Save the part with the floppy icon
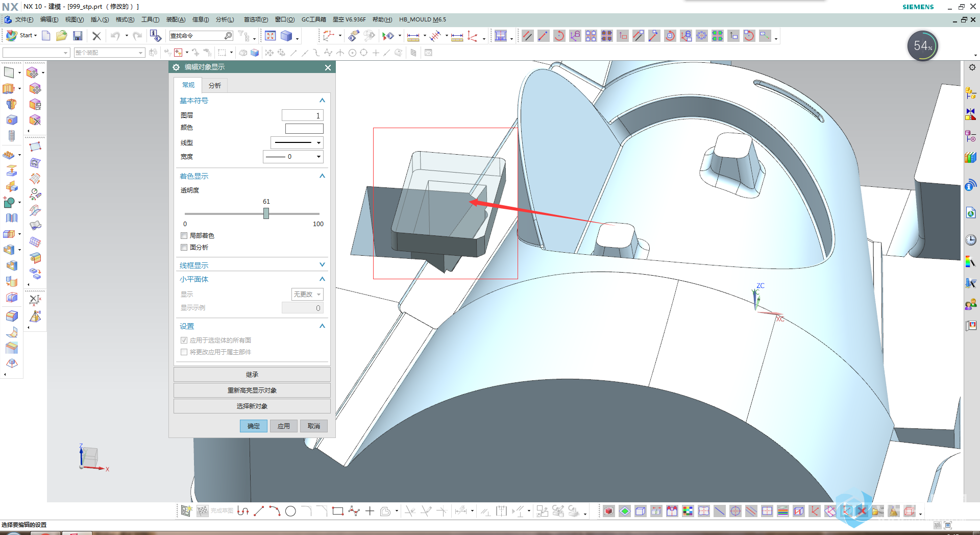The height and width of the screenshot is (535, 980). click(78, 36)
